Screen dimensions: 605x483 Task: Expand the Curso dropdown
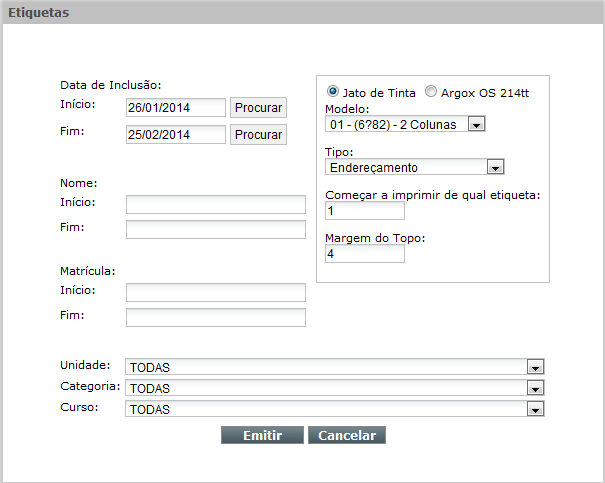(x=335, y=409)
